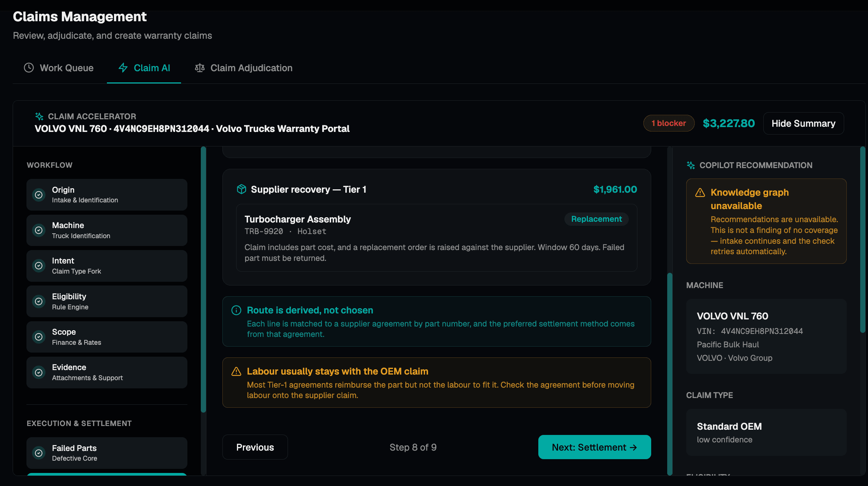Click the checkmark icon on the Scope step
868x486 pixels.
coord(39,337)
